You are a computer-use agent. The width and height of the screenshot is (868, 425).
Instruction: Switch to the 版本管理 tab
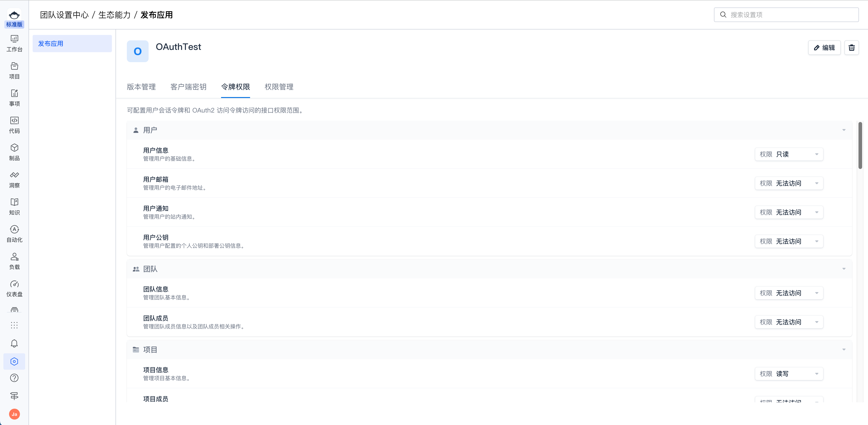point(141,87)
